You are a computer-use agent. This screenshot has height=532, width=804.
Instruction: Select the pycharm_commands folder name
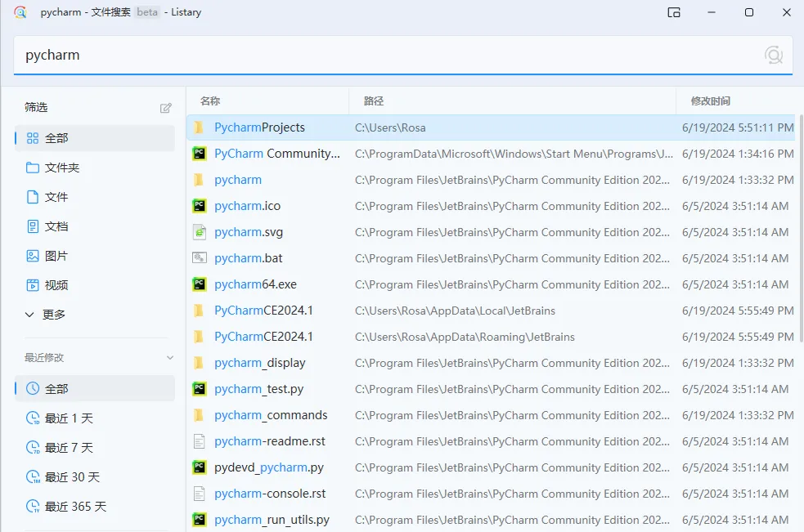(271, 414)
